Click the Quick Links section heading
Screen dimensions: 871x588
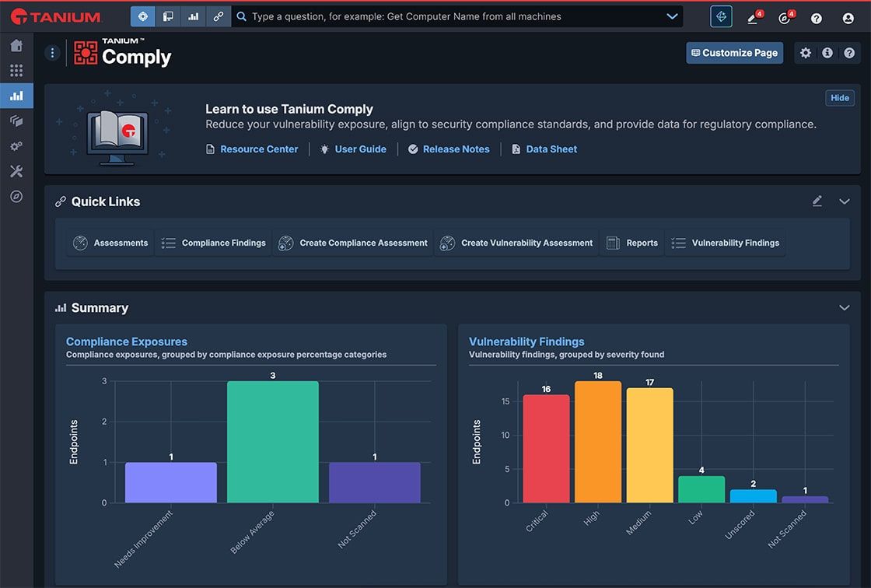coord(106,201)
